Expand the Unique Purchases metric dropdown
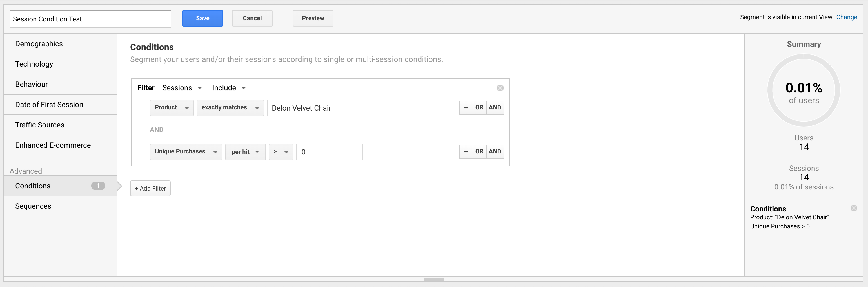 click(x=186, y=152)
